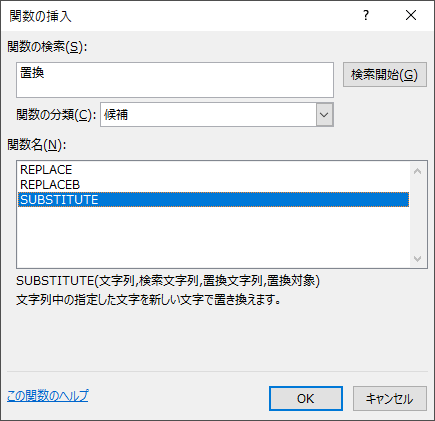Image resolution: width=435 pixels, height=421 pixels.
Task: Click the function list vertical scrollbar track
Action: [417, 215]
